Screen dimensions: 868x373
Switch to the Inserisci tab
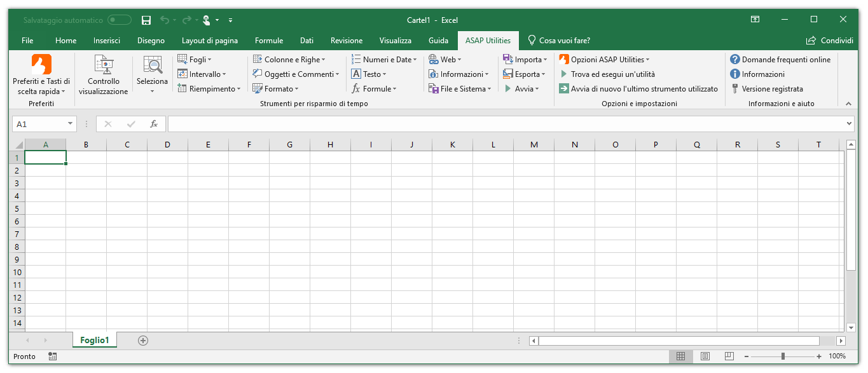107,41
